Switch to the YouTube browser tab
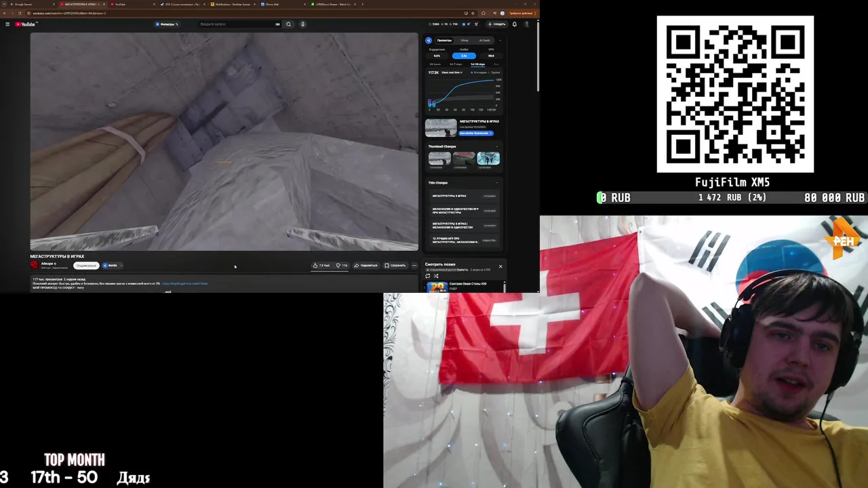Viewport: 868px width, 488px height. [x=132, y=4]
